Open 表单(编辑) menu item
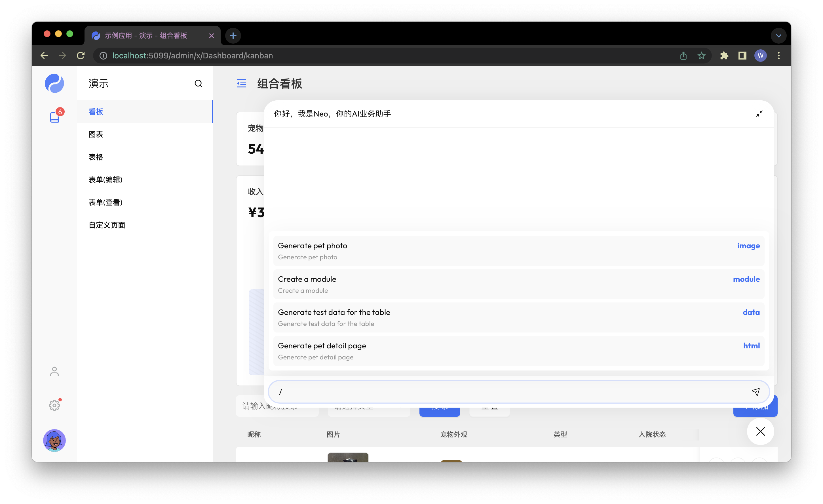 coord(105,179)
